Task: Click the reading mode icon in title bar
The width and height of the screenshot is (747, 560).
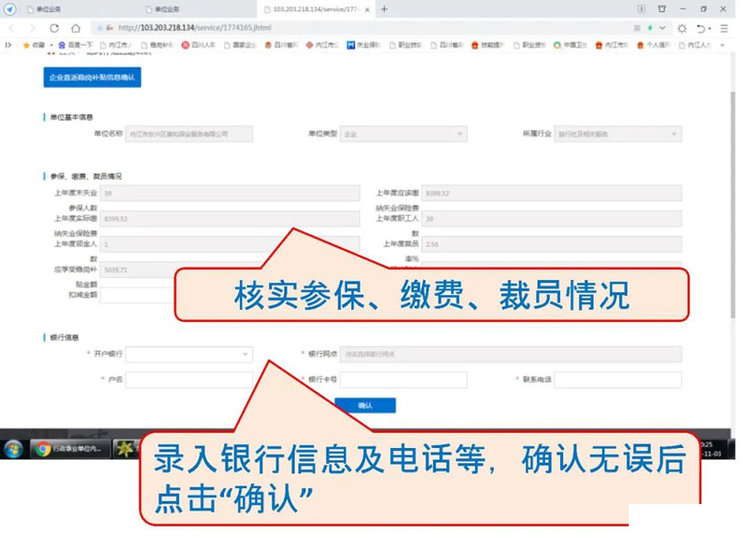Action: click(x=641, y=9)
